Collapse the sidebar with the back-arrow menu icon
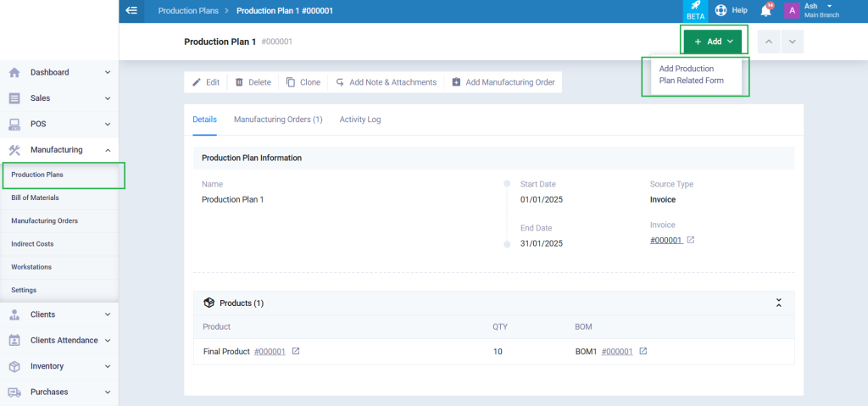 pos(131,10)
